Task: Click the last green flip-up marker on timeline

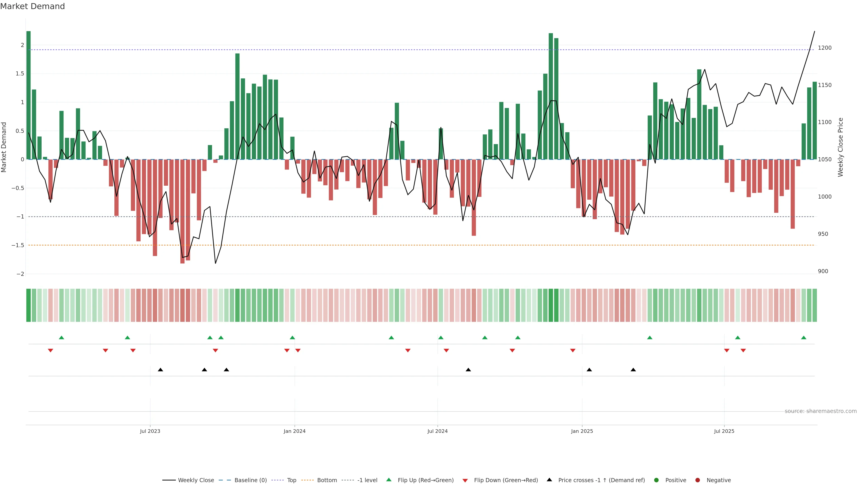Action: click(804, 338)
